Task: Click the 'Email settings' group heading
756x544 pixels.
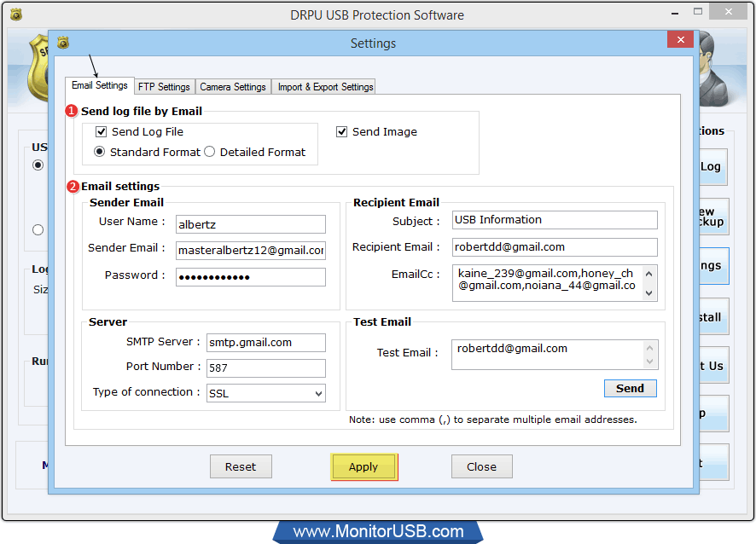Action: pyautogui.click(x=120, y=186)
